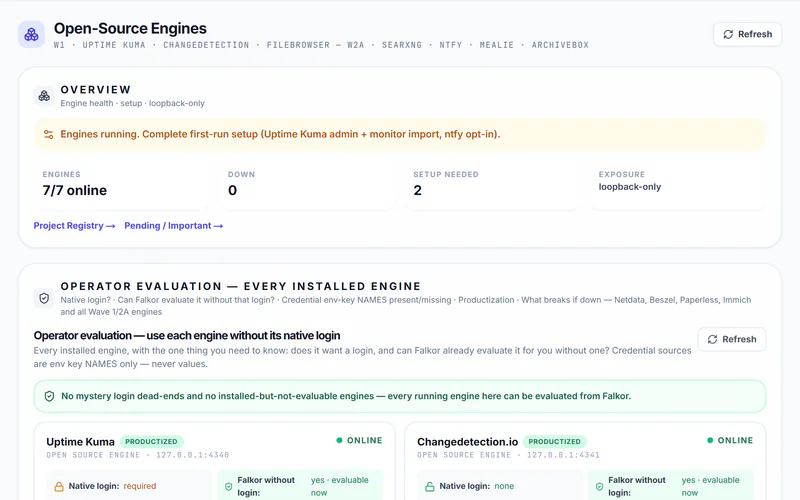This screenshot has height=500, width=800.
Task: Click the PRODUCTIZED badge on Changedetection.io
Action: pyautogui.click(x=555, y=441)
